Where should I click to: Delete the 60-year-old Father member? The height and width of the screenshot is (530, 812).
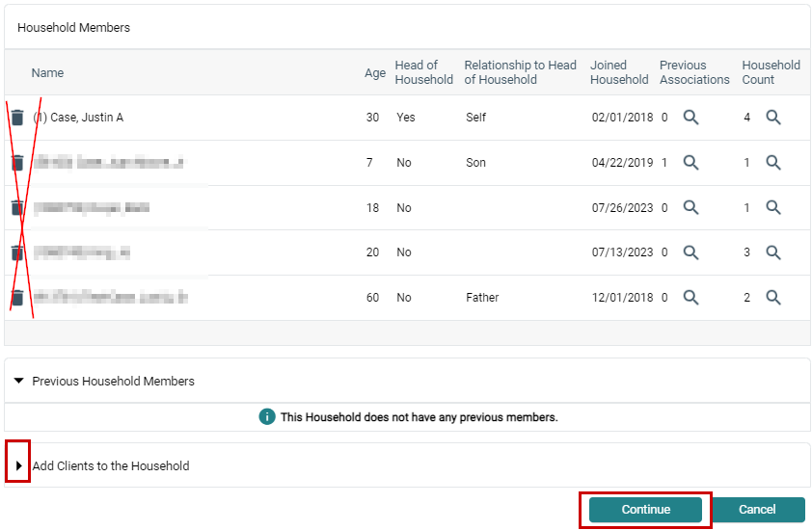tap(17, 298)
